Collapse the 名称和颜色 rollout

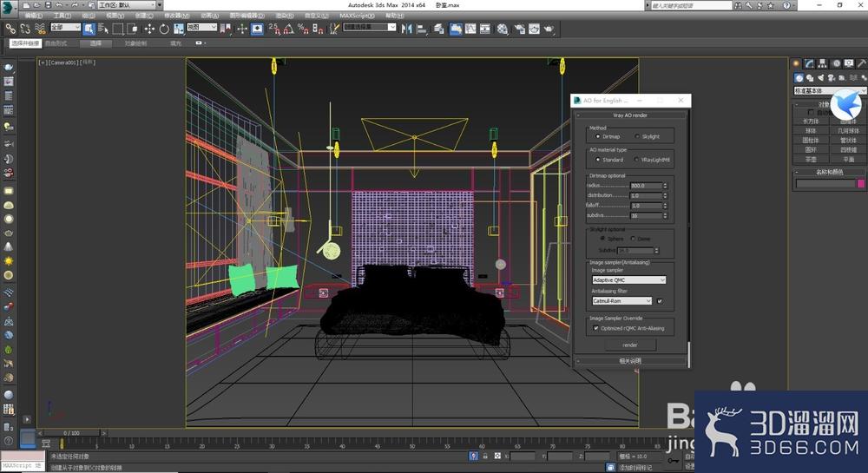pos(829,172)
